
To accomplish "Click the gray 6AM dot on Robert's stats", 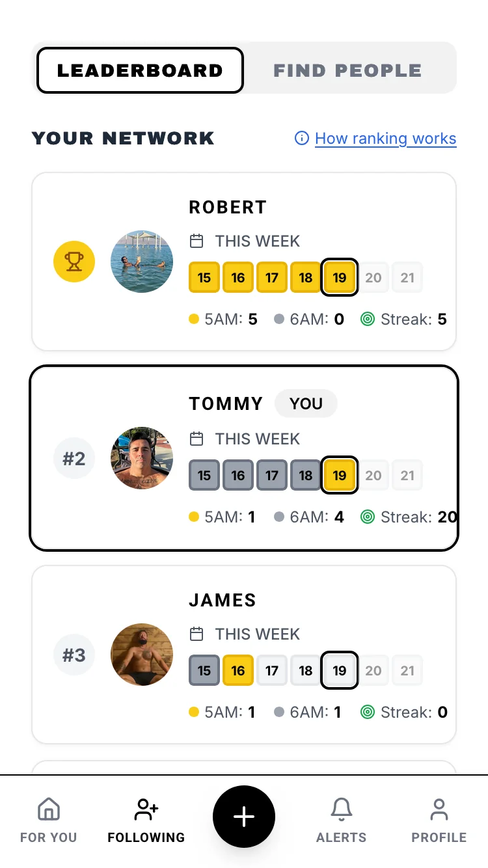I will coord(280,319).
